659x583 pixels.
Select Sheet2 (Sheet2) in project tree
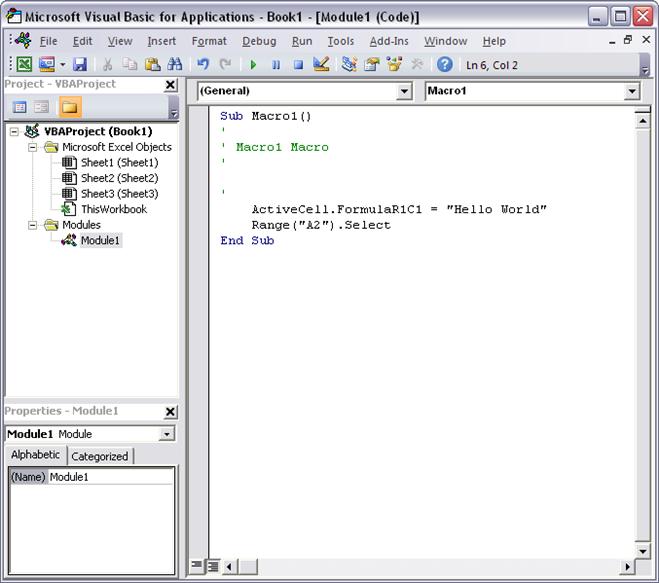coord(119,178)
